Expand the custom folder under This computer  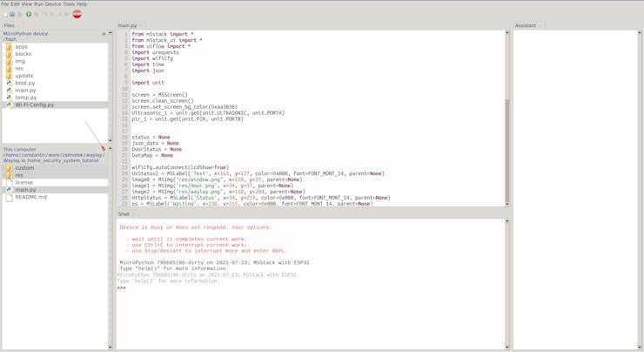3,168
